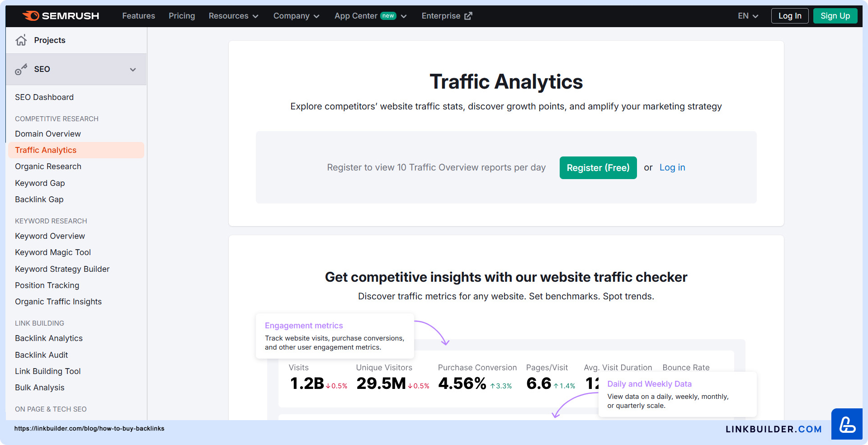
Task: Open Backlink Analytics
Action: pyautogui.click(x=49, y=338)
